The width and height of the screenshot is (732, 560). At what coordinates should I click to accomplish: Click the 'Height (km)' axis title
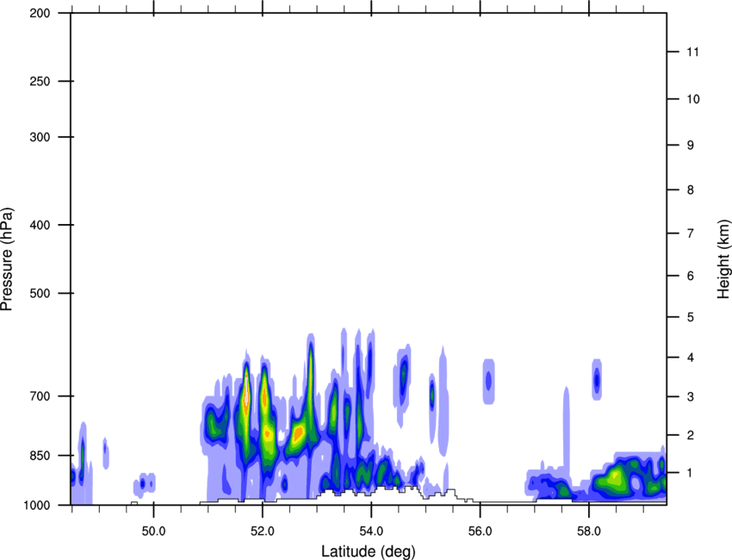point(723,259)
